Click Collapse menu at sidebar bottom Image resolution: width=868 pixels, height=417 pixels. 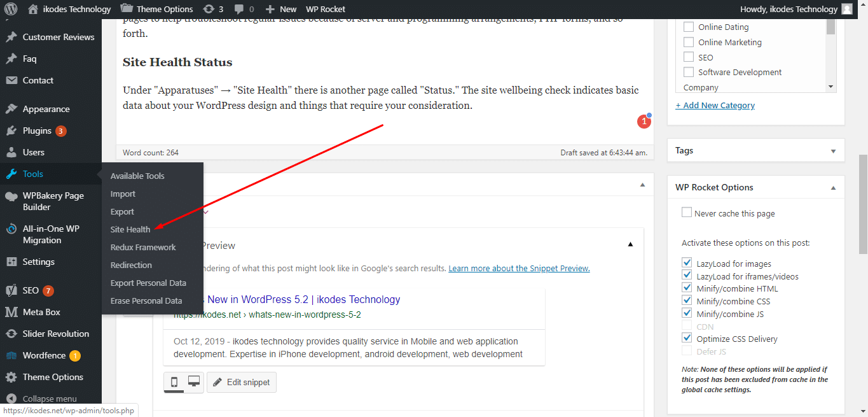(x=50, y=399)
